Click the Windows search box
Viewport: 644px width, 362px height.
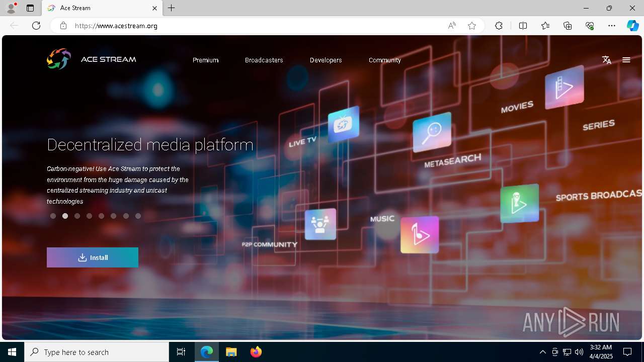[x=97, y=352]
